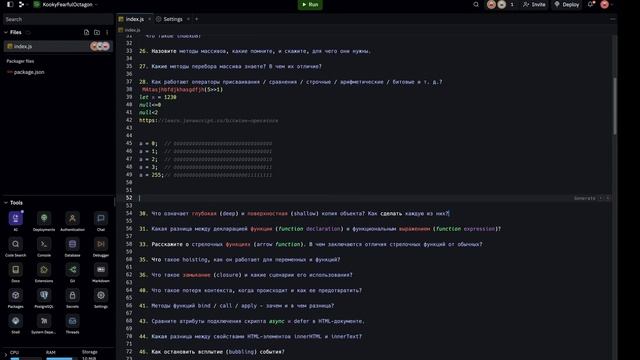Screen dimensions: 640x360
Task: Click the Invite button
Action: click(x=534, y=4)
